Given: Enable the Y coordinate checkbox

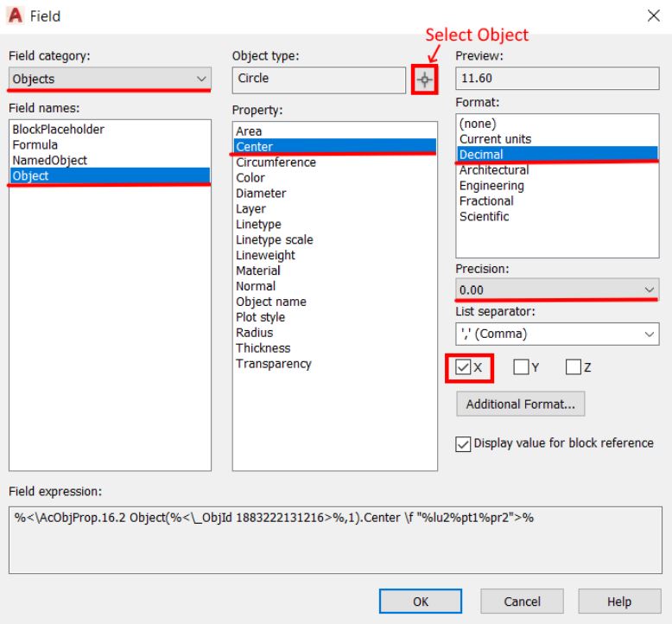Looking at the screenshot, I should pos(521,367).
